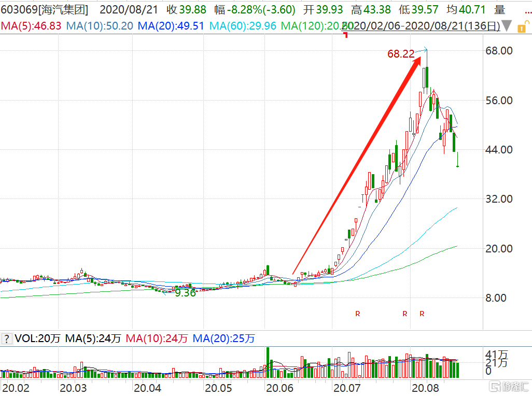Click the average price 均40.71

[x=466, y=9]
